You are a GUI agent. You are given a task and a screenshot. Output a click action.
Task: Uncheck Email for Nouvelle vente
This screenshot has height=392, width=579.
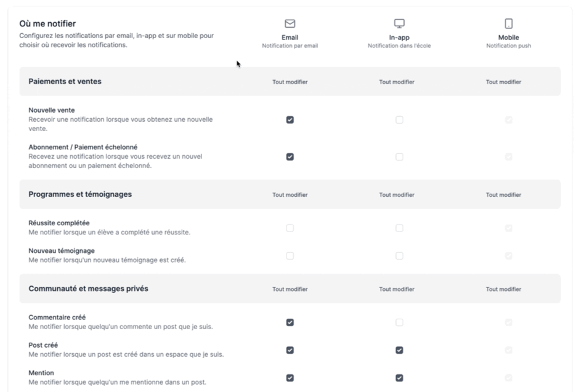pos(290,120)
